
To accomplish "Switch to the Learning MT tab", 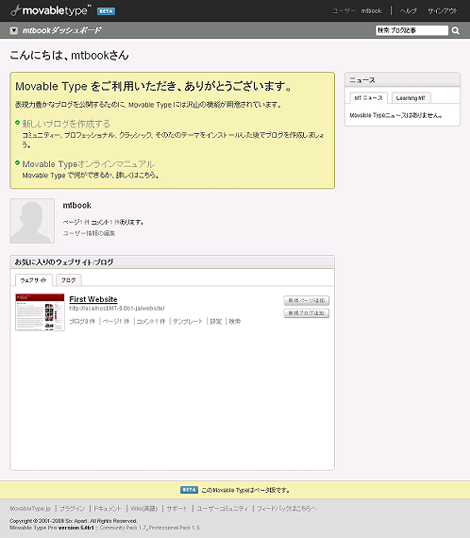I will pos(411,98).
